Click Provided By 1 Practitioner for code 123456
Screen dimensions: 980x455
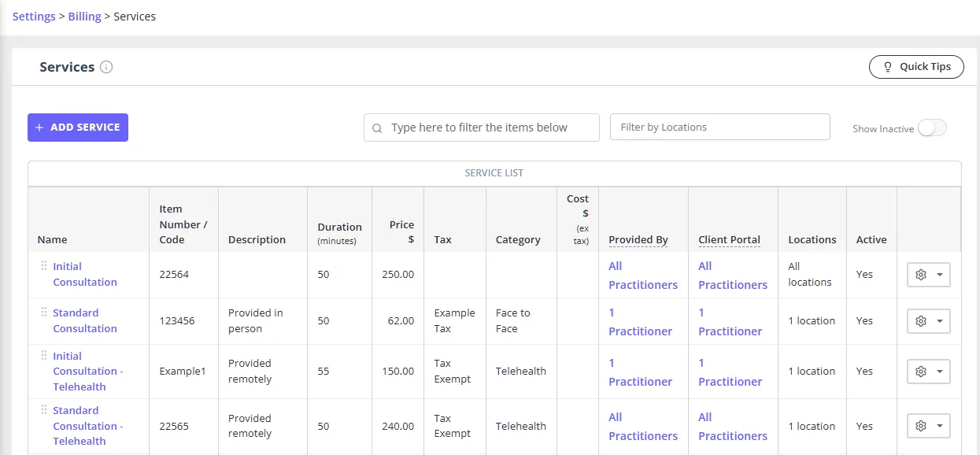pos(641,322)
